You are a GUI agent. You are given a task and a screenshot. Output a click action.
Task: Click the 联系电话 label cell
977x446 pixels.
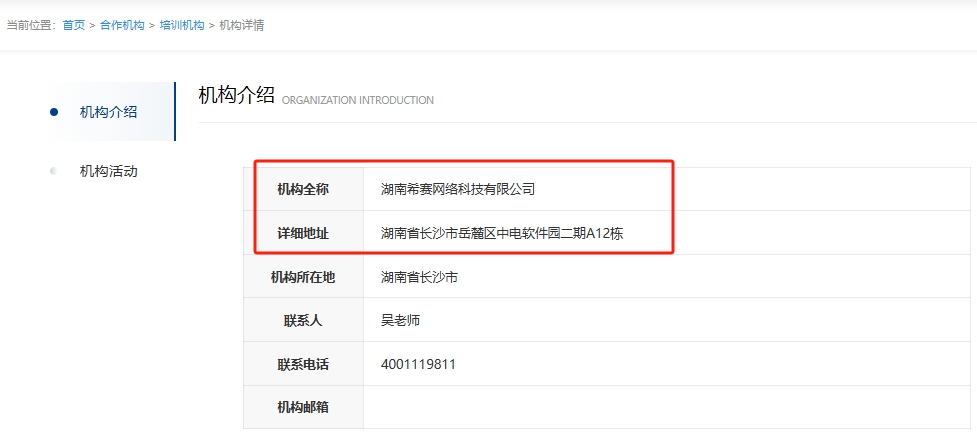[303, 364]
